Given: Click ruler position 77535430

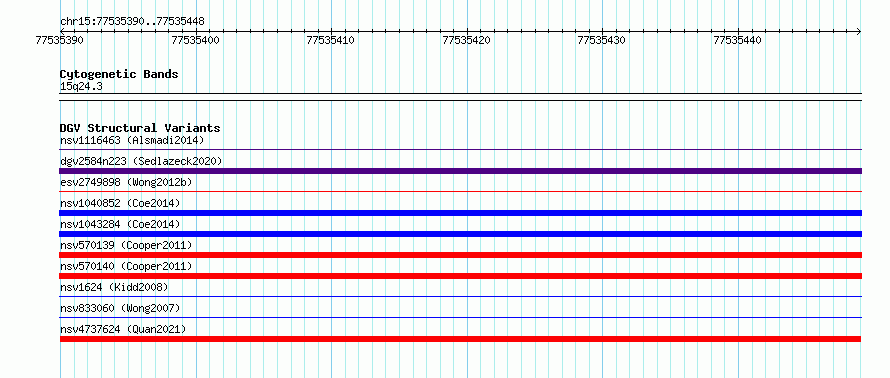Looking at the screenshot, I should click(x=602, y=40).
